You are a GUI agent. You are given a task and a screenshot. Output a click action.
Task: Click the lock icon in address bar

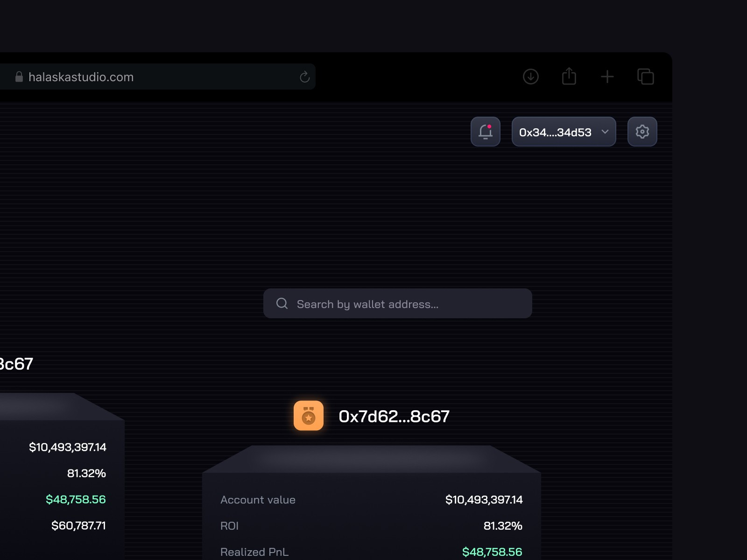(x=19, y=77)
